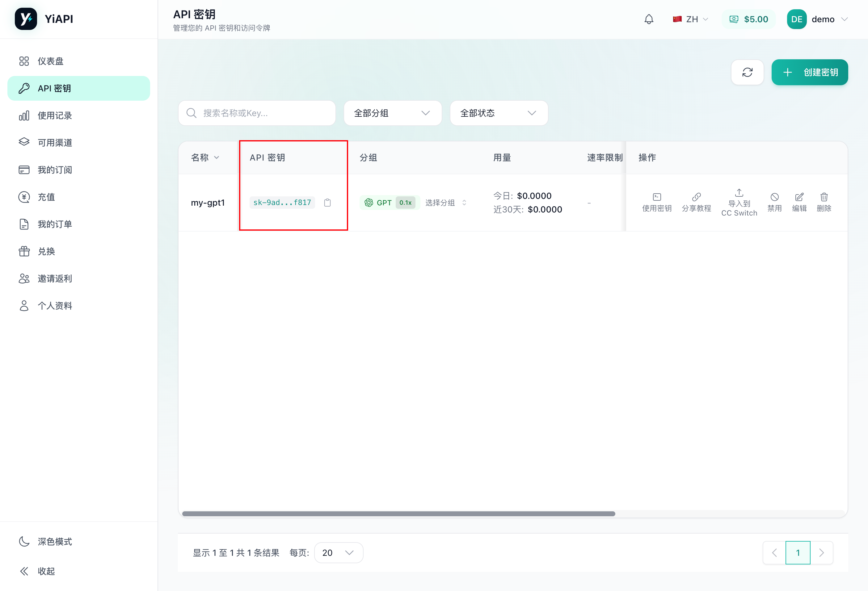The width and height of the screenshot is (868, 591).
Task: Open 充值 in sidebar
Action: [x=78, y=197]
